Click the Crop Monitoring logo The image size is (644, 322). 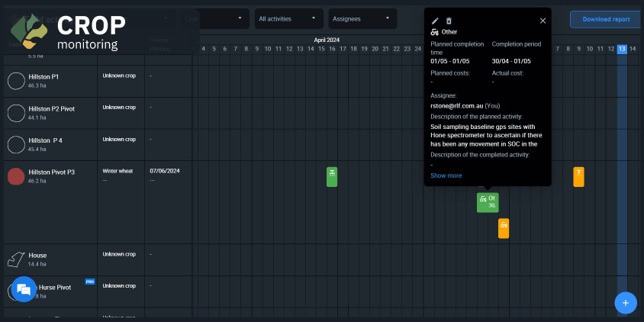coord(68,31)
